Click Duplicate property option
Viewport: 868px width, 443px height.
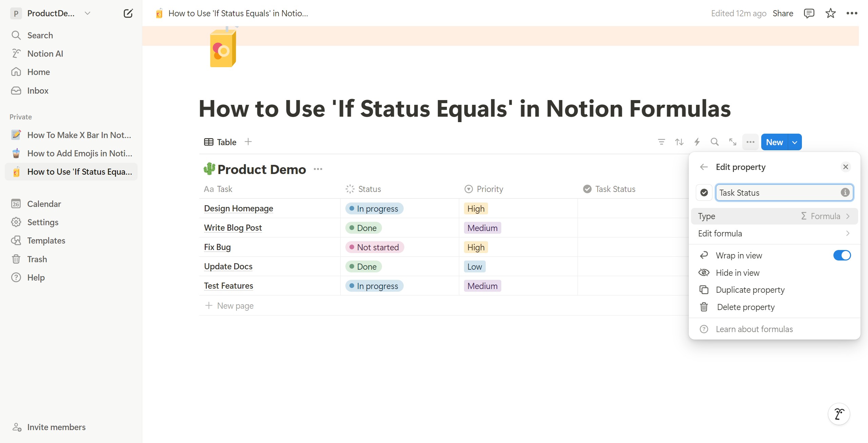click(774, 290)
